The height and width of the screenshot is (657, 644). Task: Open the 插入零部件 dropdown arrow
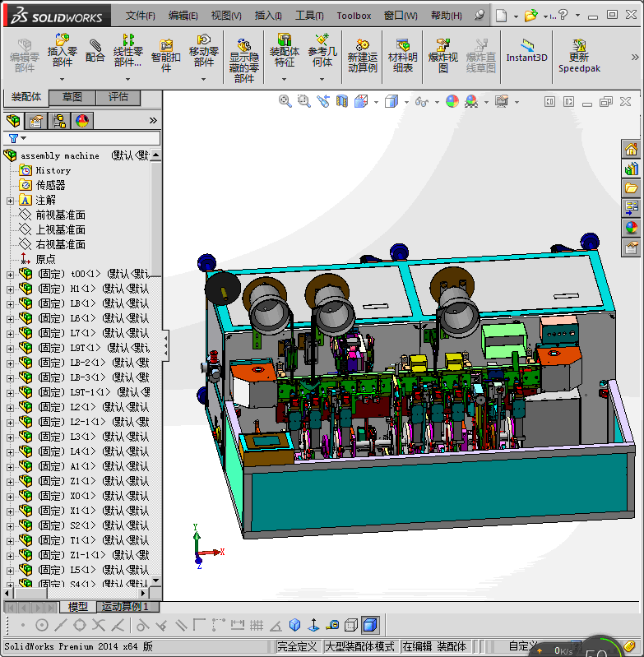click(63, 79)
